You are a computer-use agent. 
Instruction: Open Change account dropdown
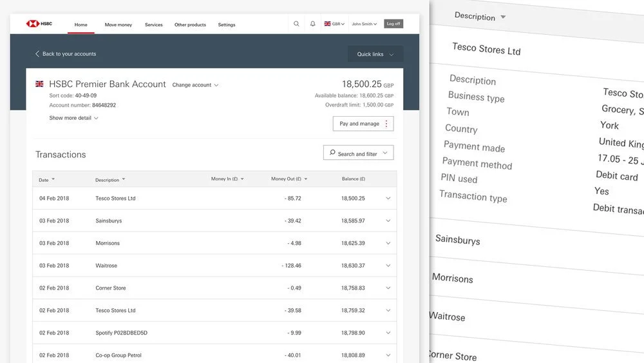tap(195, 85)
